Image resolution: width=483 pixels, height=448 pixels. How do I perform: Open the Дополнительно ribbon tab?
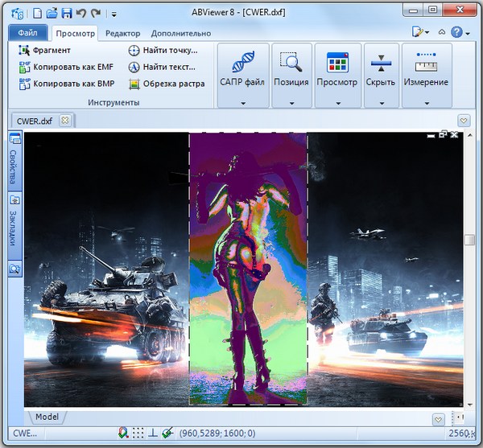coord(180,33)
